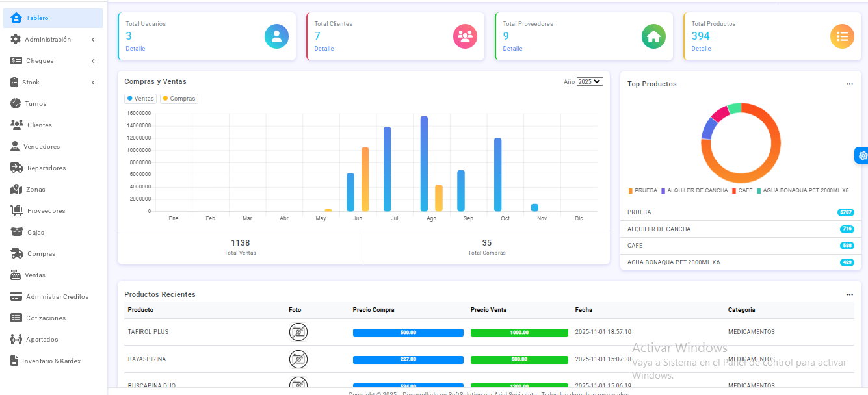The width and height of the screenshot is (868, 395).
Task: Click the Total Usuarios user icon
Action: 276,36
